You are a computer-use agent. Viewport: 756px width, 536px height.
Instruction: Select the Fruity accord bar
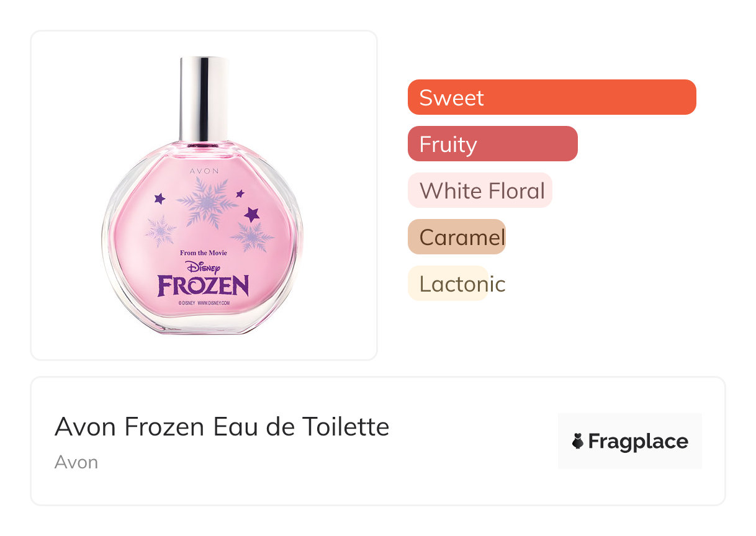tap(492, 144)
